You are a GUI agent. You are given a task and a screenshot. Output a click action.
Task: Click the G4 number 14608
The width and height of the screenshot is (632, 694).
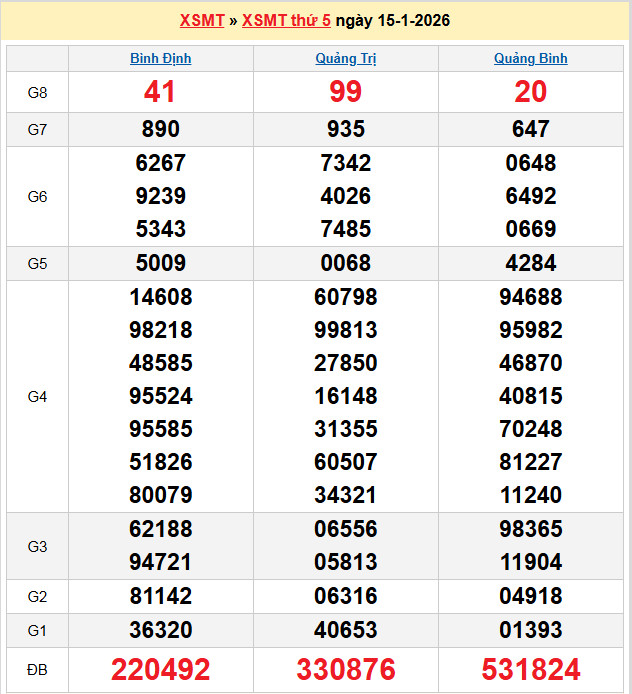(160, 297)
